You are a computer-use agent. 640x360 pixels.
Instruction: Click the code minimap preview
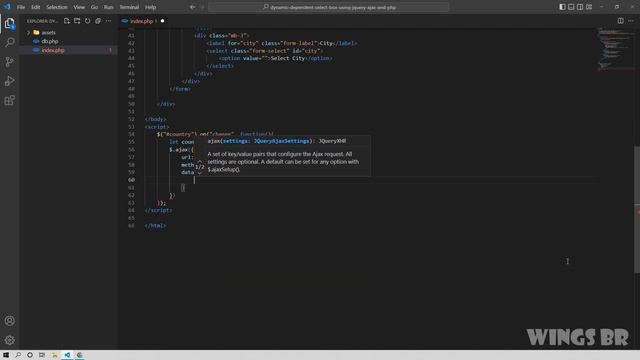point(616,49)
